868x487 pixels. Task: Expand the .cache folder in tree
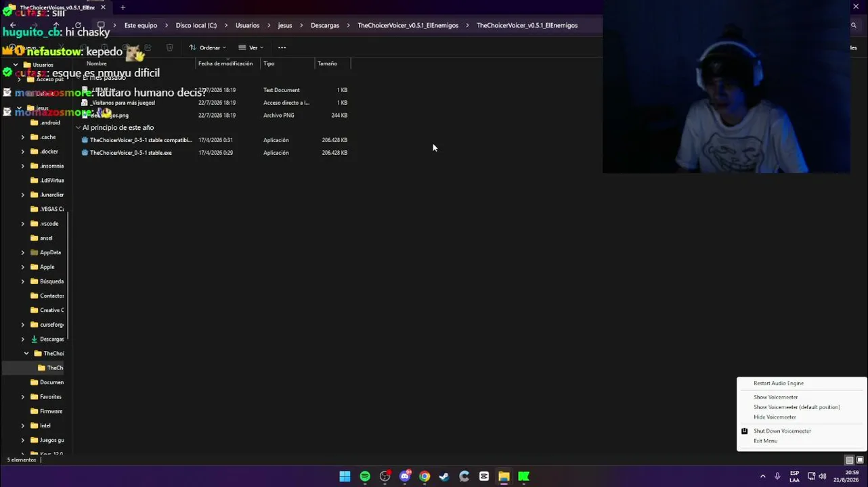23,137
